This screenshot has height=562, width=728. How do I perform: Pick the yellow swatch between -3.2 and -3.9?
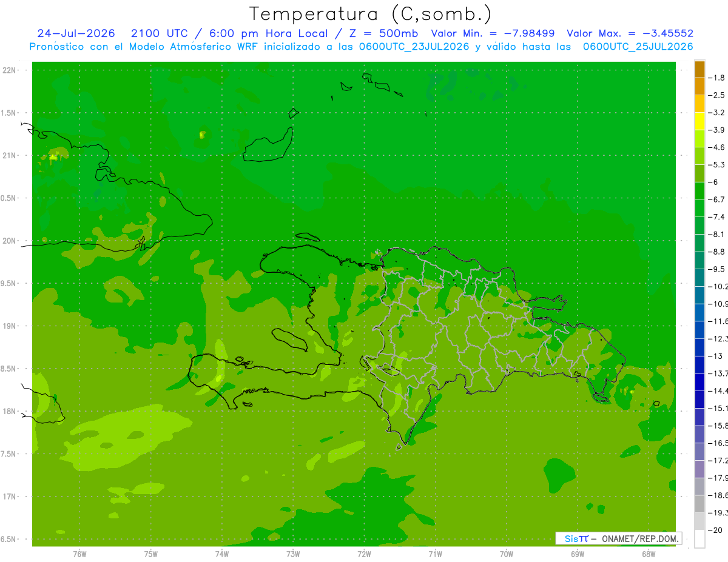(x=699, y=121)
